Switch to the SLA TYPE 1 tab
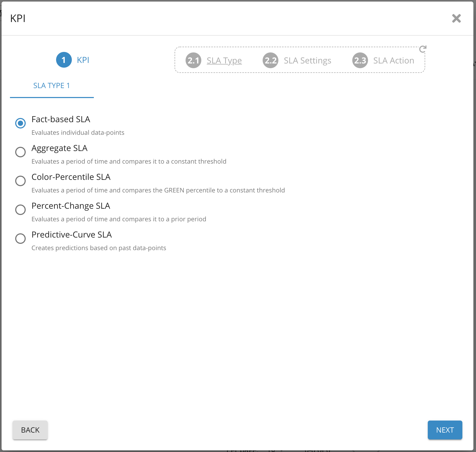The width and height of the screenshot is (476, 452). coord(52,86)
